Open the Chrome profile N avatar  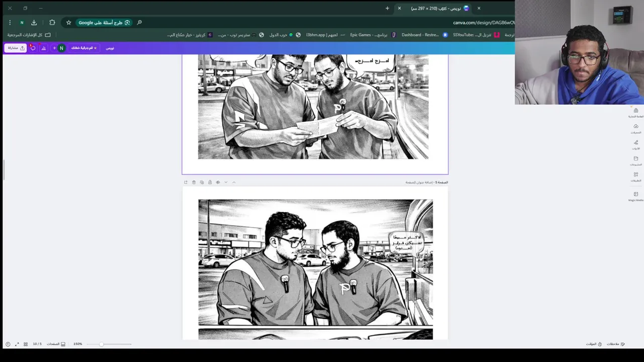click(x=22, y=23)
